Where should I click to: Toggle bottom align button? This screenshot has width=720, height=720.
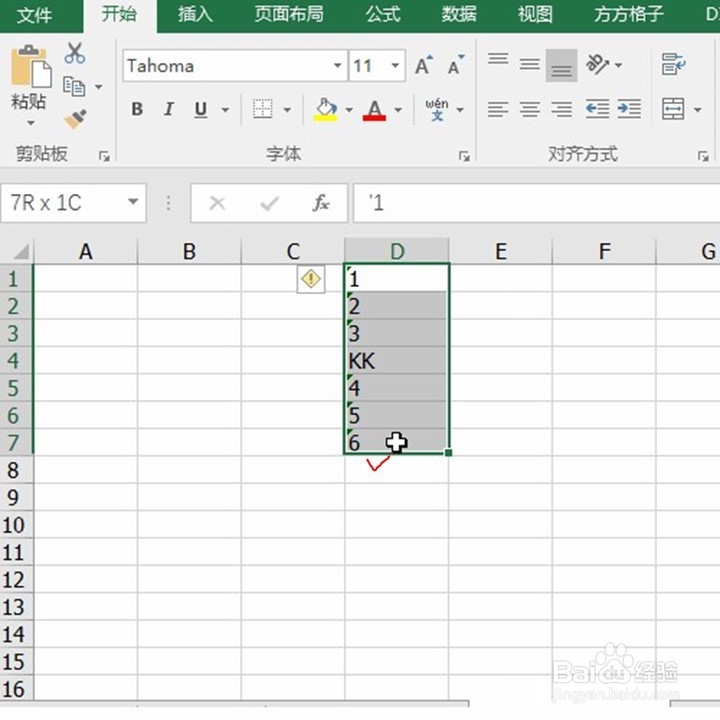tap(561, 65)
